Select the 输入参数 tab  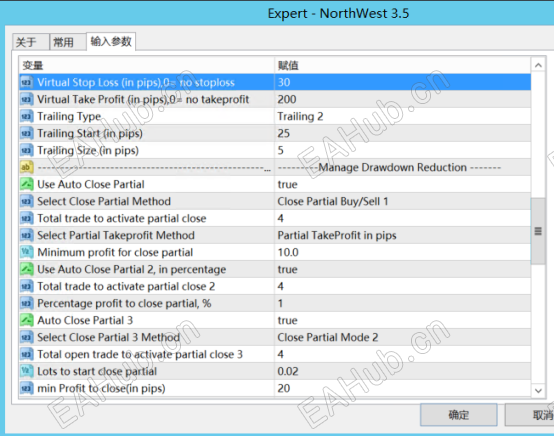pos(111,41)
